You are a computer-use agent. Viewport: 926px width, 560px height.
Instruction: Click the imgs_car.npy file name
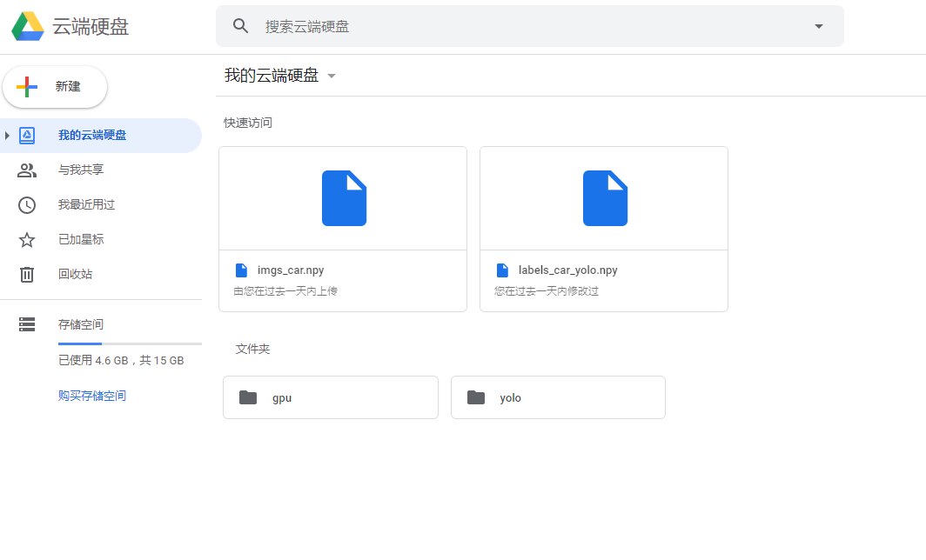click(x=291, y=270)
